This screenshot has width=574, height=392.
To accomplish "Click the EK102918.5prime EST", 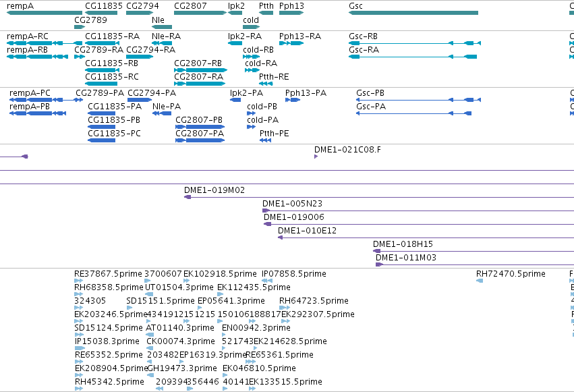I will pyautogui.click(x=187, y=281).
